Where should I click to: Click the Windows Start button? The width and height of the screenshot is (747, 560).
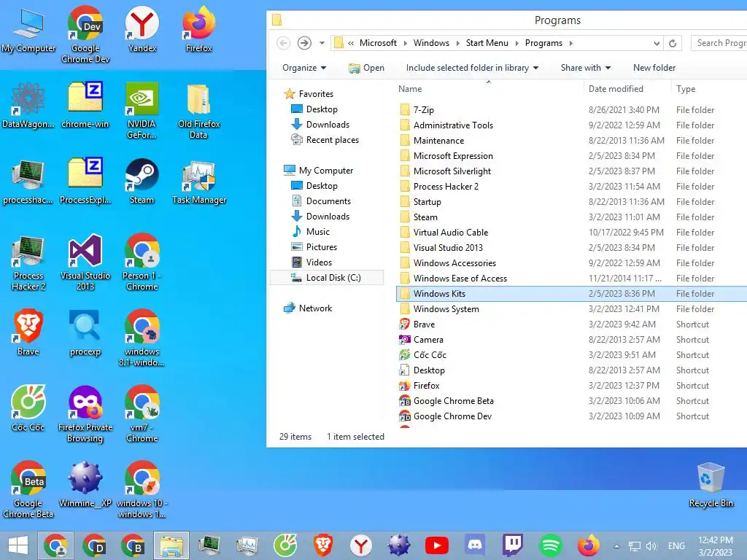pyautogui.click(x=18, y=545)
